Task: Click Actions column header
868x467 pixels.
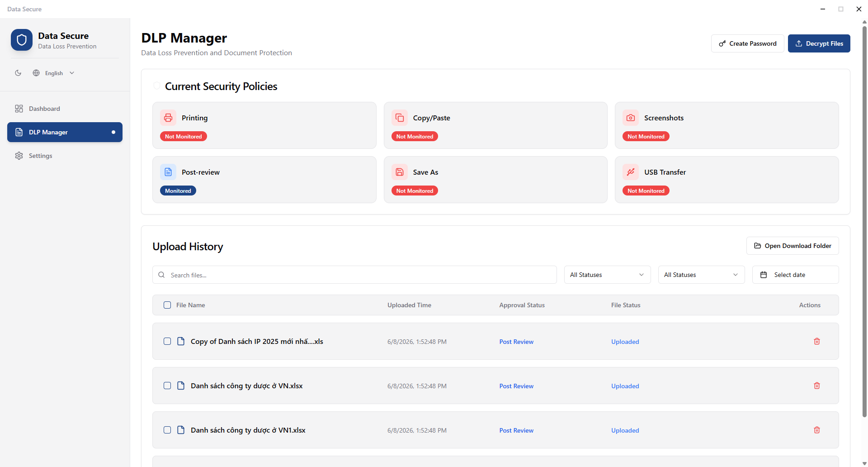Action: click(810, 305)
